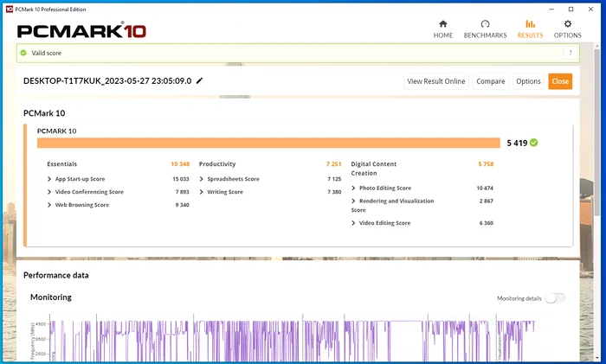Click Video Conferencing value 7 893
The height and width of the screenshot is (364, 606).
point(182,192)
